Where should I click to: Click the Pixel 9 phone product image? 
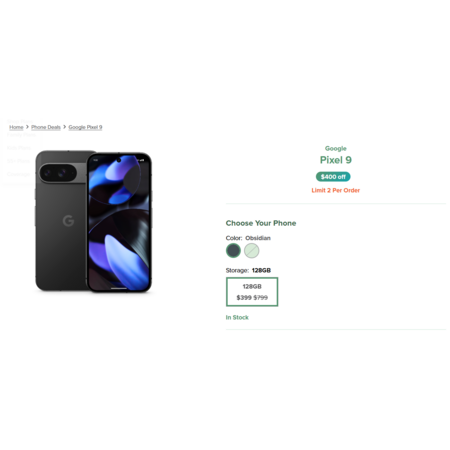pos(94,222)
